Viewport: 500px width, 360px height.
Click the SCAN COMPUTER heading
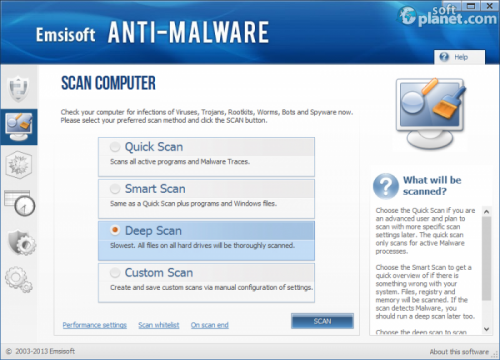click(x=108, y=83)
